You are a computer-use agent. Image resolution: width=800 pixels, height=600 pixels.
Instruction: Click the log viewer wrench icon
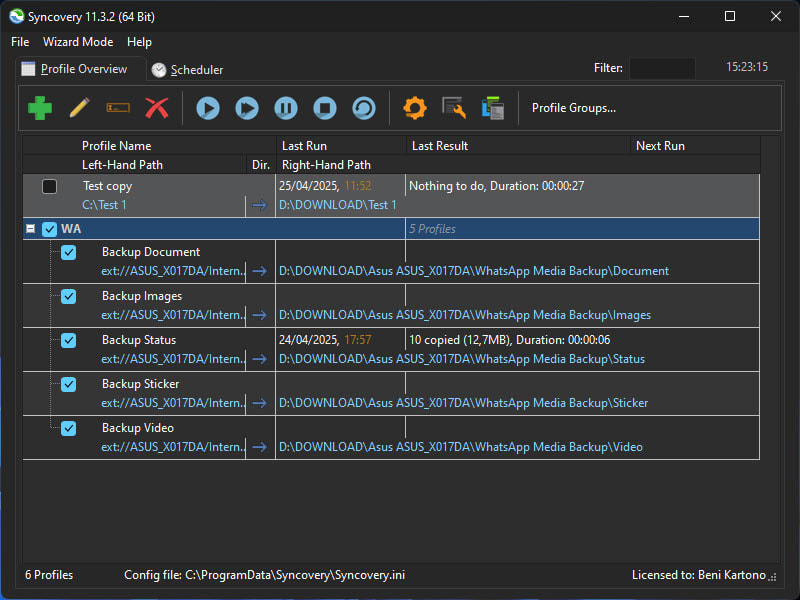454,108
